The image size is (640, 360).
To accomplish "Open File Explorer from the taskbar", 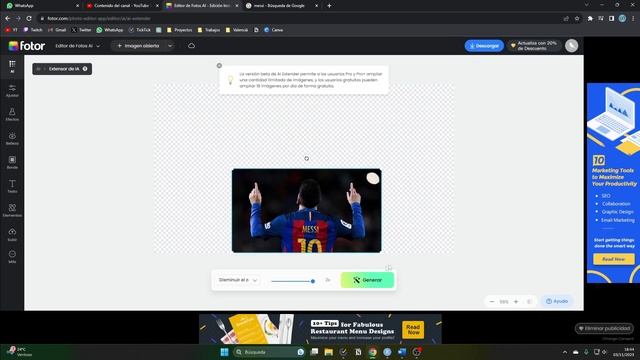I will click(x=329, y=352).
